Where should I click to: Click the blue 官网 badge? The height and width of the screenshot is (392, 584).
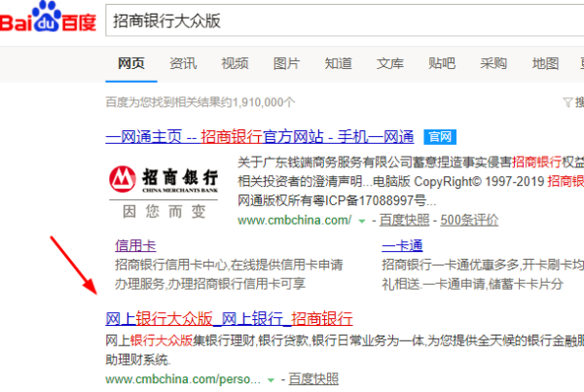439,136
